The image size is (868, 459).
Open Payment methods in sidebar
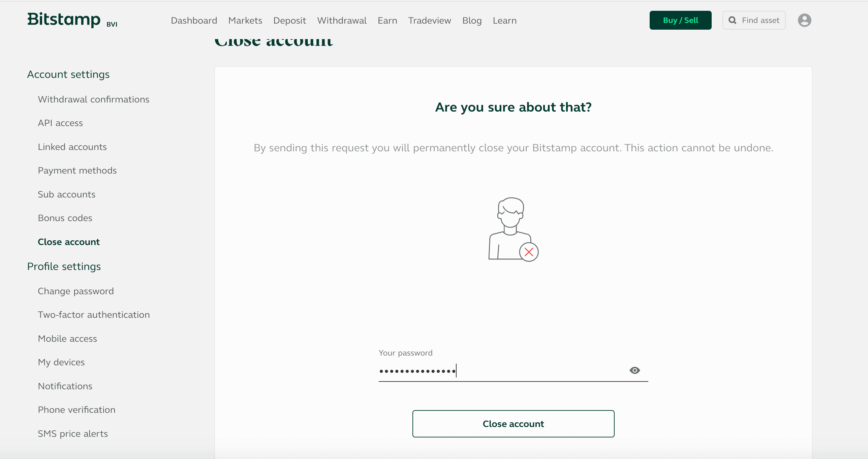(77, 171)
